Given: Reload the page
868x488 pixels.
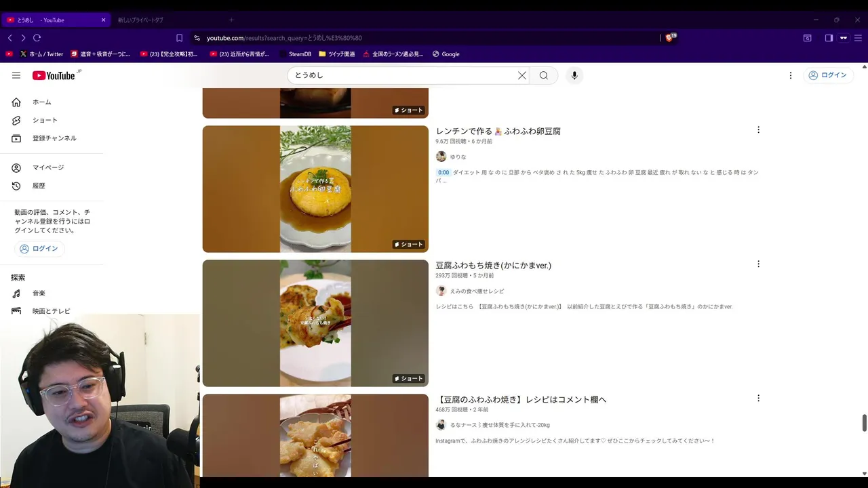Looking at the screenshot, I should (37, 38).
